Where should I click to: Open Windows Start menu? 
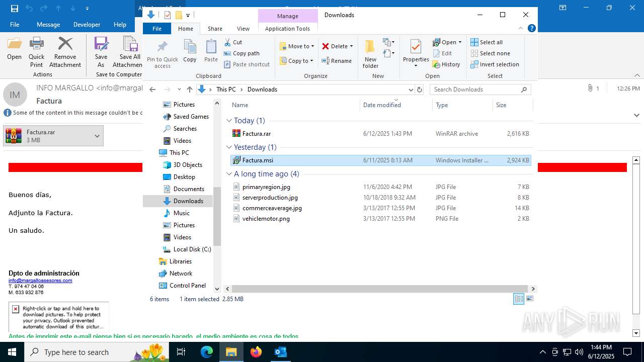(x=12, y=352)
